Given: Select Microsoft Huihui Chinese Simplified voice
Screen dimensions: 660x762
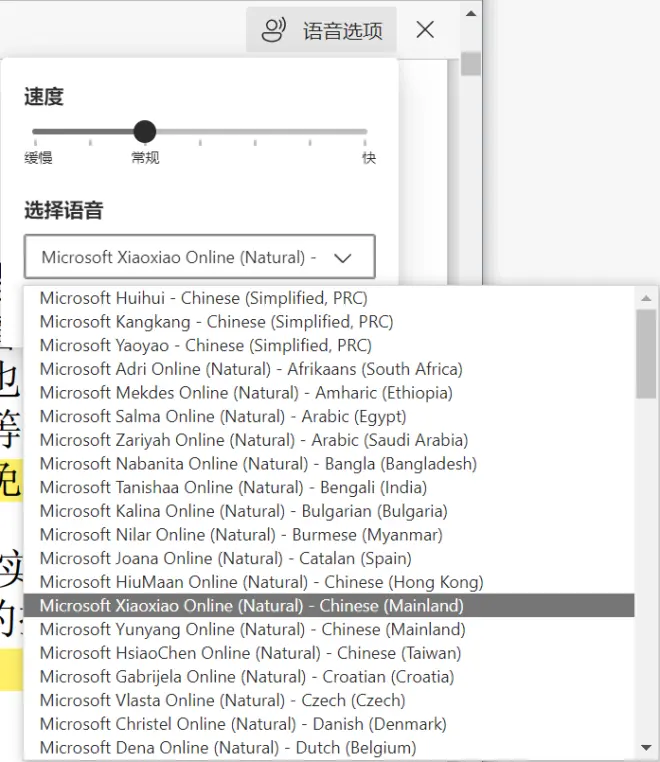Looking at the screenshot, I should [329, 298].
